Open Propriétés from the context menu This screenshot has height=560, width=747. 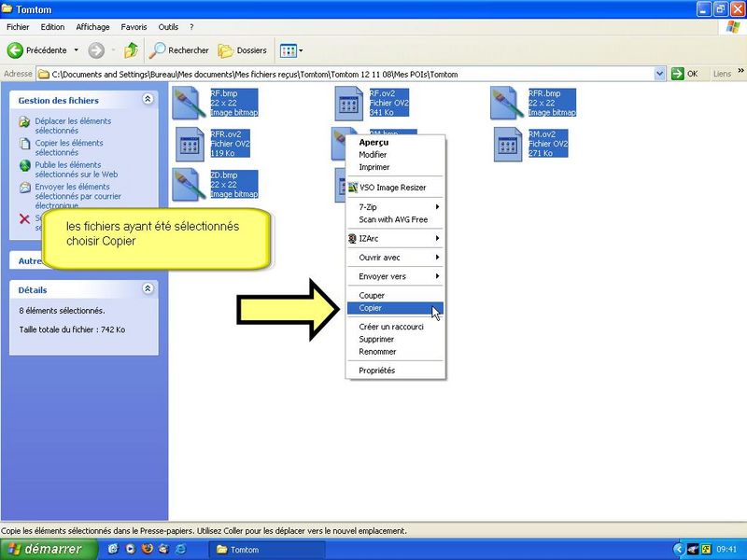395,371
